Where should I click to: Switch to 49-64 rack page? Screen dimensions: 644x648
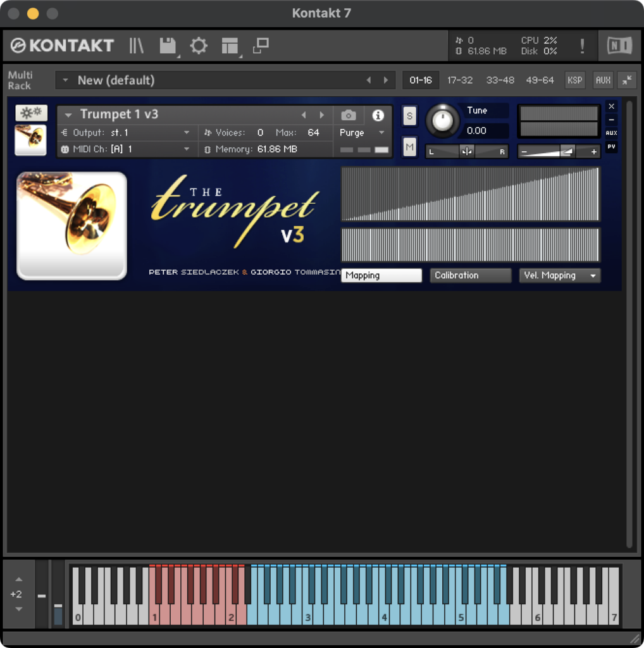pyautogui.click(x=540, y=80)
